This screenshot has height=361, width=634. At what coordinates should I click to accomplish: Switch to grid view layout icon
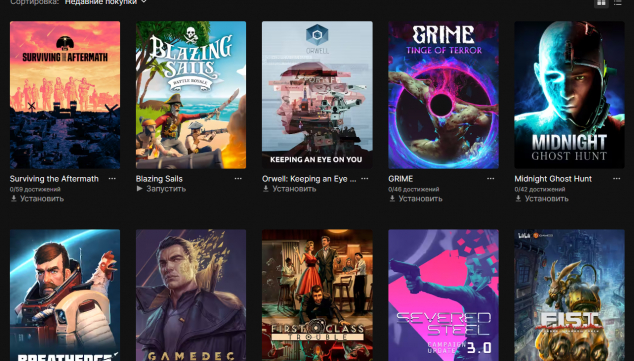601,2
